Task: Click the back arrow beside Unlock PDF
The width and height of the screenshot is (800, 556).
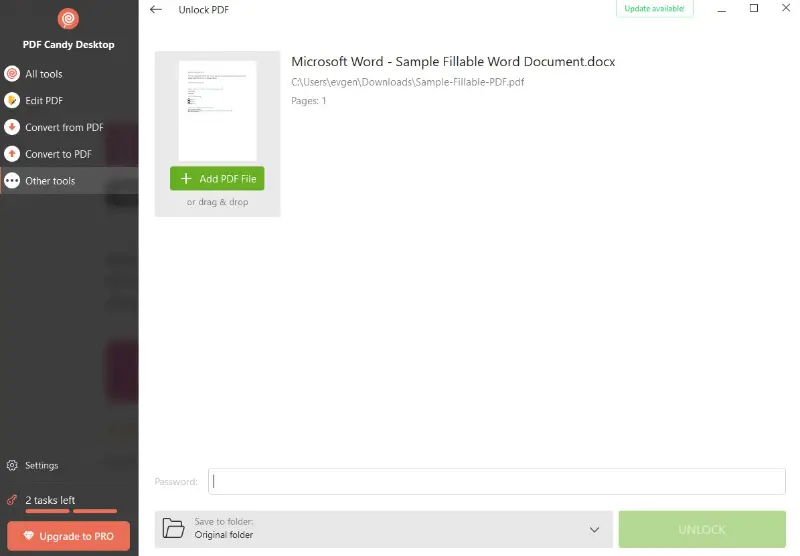Action: (x=155, y=10)
